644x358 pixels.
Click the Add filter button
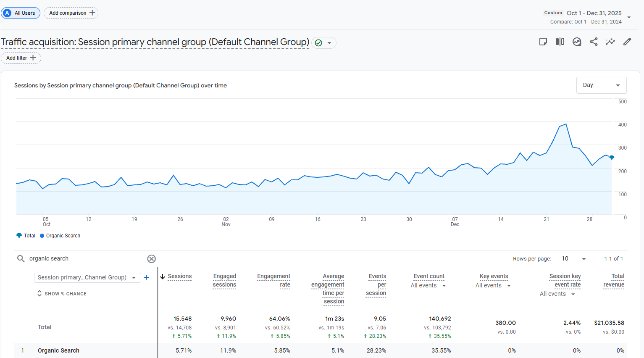tap(21, 58)
